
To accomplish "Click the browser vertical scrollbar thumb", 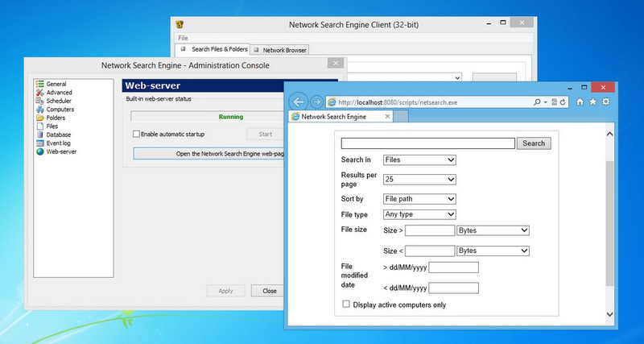I will click(609, 224).
